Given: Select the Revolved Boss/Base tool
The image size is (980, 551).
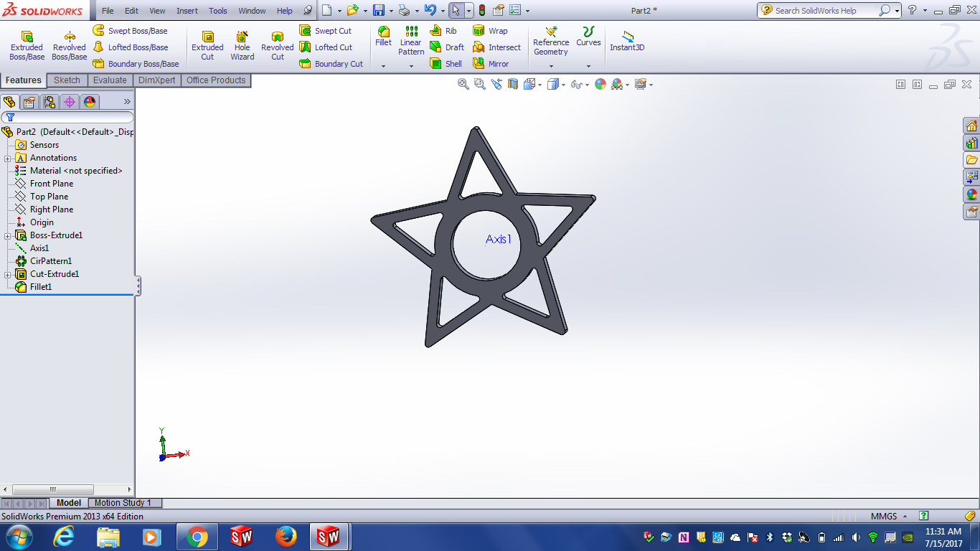Looking at the screenshot, I should (x=69, y=45).
